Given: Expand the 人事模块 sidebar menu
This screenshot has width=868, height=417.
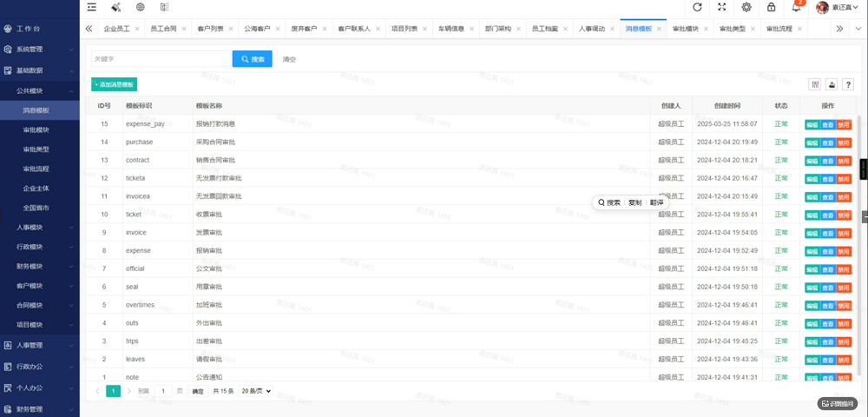Looking at the screenshot, I should click(40, 227).
